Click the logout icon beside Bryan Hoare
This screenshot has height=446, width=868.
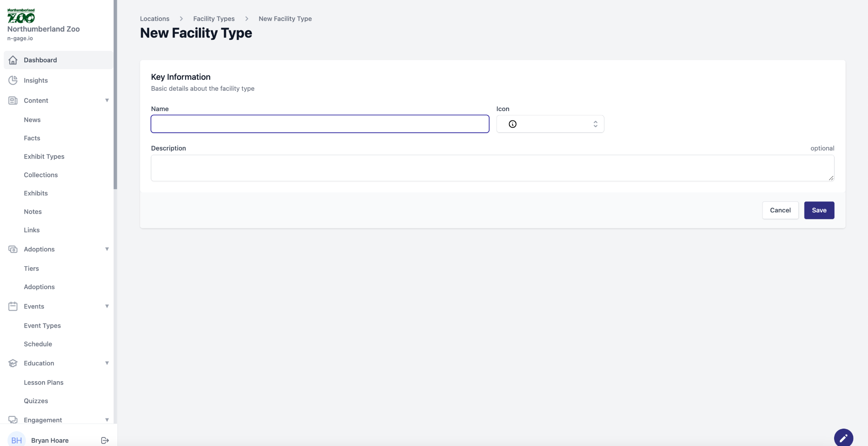pos(105,440)
